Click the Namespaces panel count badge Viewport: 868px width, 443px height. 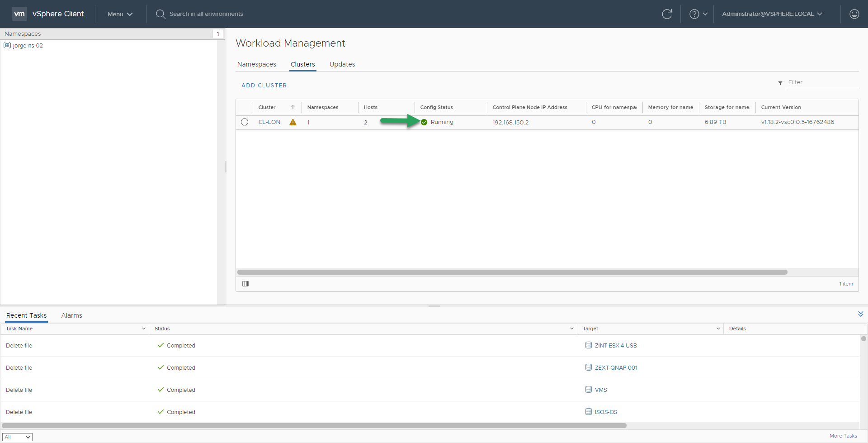tap(218, 34)
